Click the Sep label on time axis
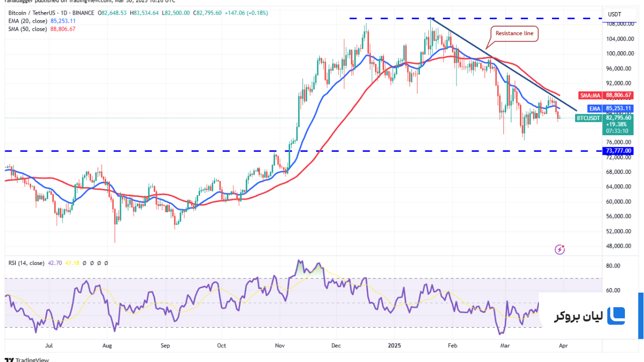The width and height of the screenshot is (644, 362). tap(166, 346)
